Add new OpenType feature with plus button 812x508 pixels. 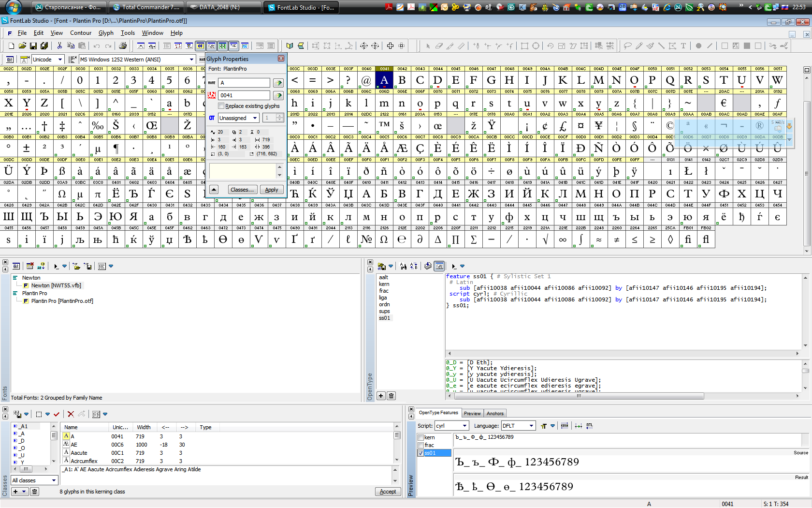(381, 396)
